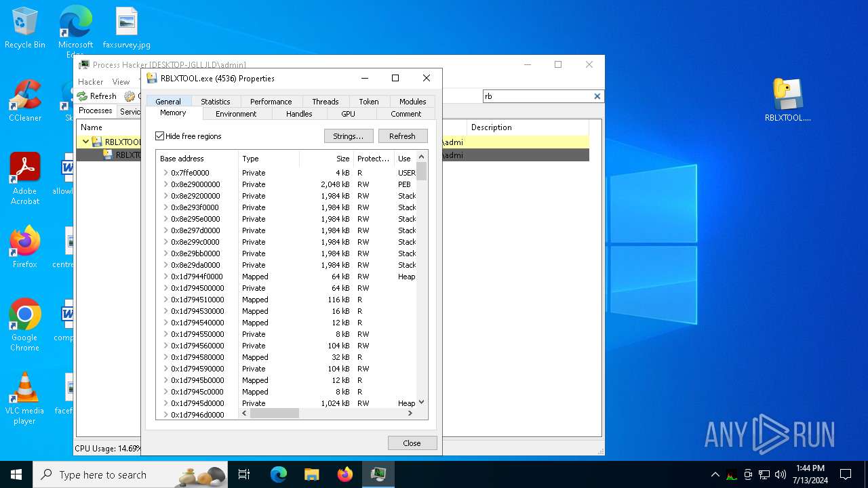Expand memory region 0x8e29000000

(165, 184)
